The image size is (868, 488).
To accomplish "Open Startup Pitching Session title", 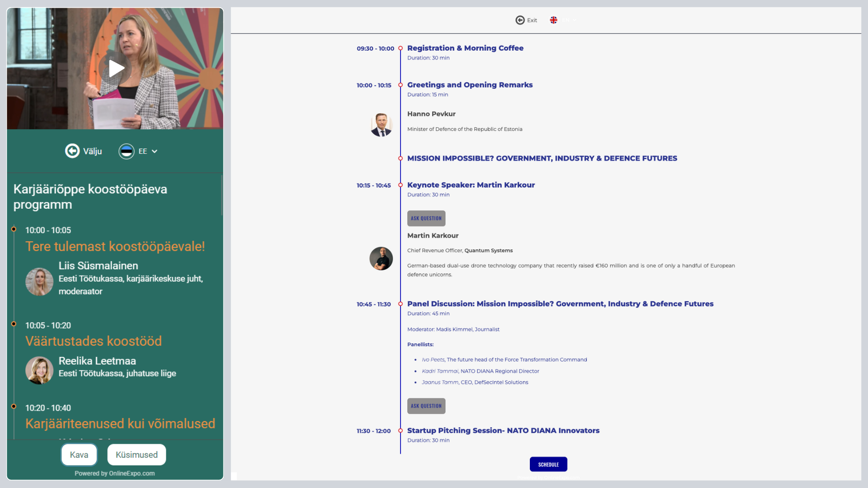I will pyautogui.click(x=503, y=431).
